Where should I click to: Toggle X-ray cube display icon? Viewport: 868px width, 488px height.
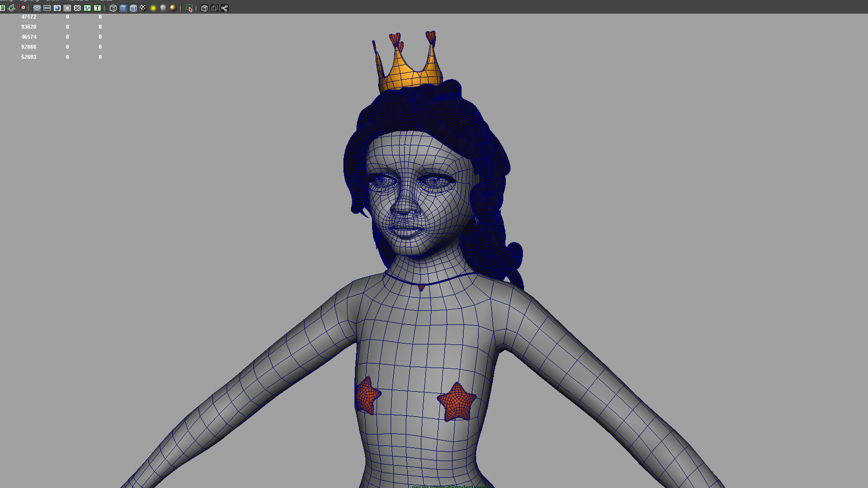204,8
